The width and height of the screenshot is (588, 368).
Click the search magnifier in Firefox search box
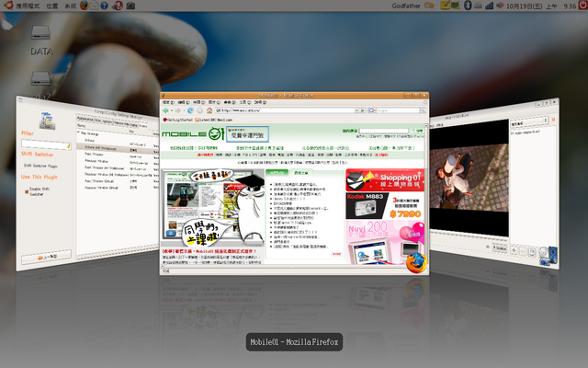(423, 110)
